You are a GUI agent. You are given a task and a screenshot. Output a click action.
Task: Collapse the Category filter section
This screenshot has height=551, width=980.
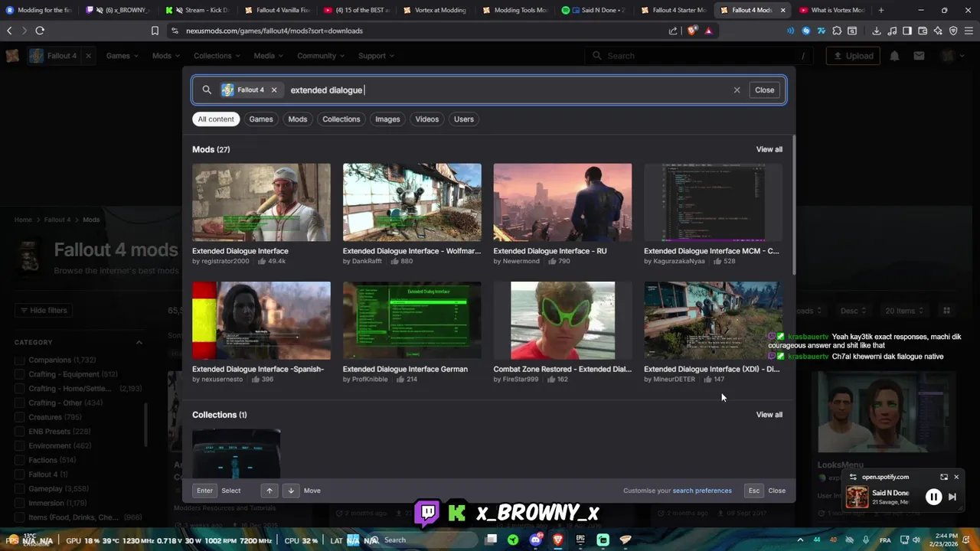coord(139,342)
